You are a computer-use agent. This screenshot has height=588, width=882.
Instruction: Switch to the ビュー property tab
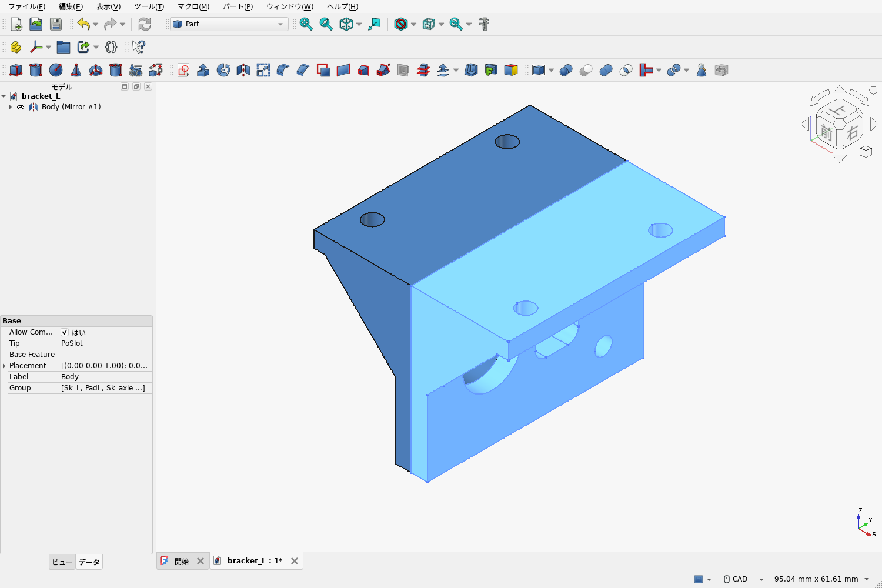click(62, 562)
